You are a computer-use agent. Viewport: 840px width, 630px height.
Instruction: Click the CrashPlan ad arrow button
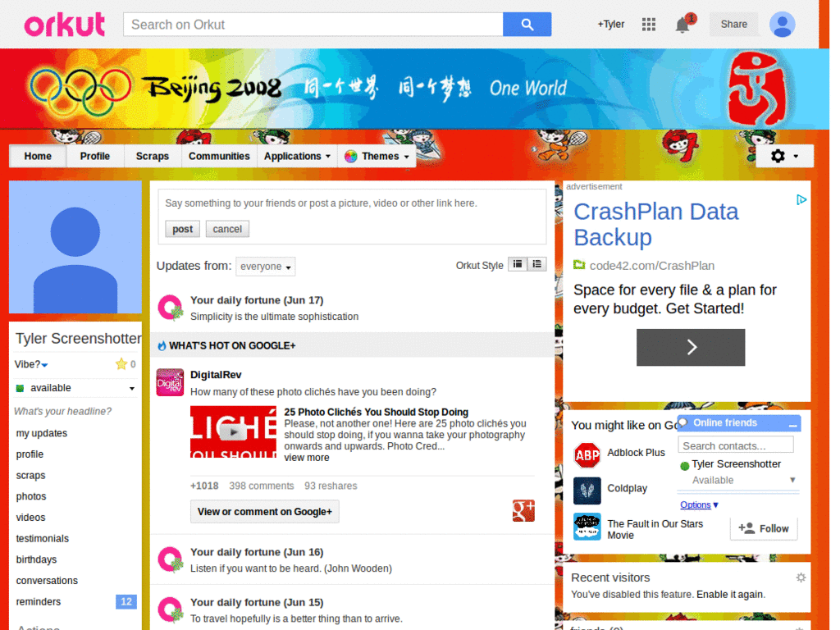click(x=691, y=347)
